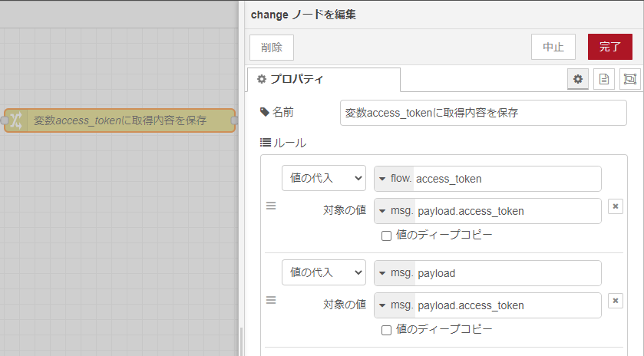Open node description document icon
The width and height of the screenshot is (644, 356).
coord(604,79)
